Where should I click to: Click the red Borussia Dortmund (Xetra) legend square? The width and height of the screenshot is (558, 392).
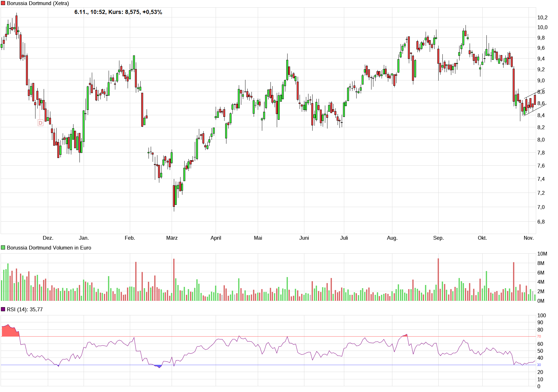point(3,3)
